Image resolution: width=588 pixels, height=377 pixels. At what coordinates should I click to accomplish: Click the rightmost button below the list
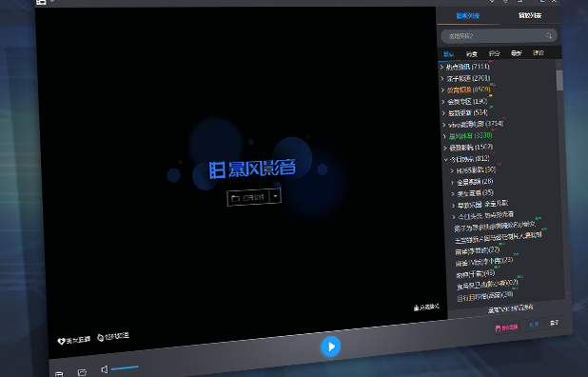tap(555, 323)
